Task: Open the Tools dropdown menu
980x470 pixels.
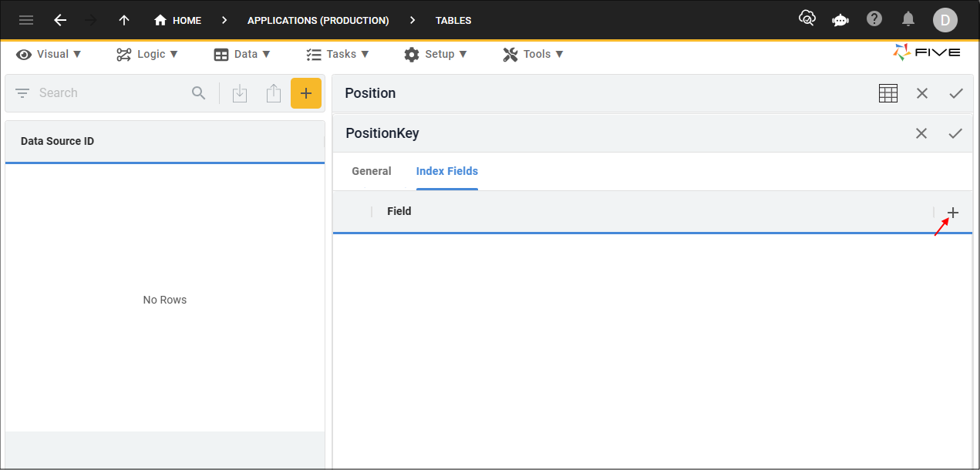Action: pos(533,54)
